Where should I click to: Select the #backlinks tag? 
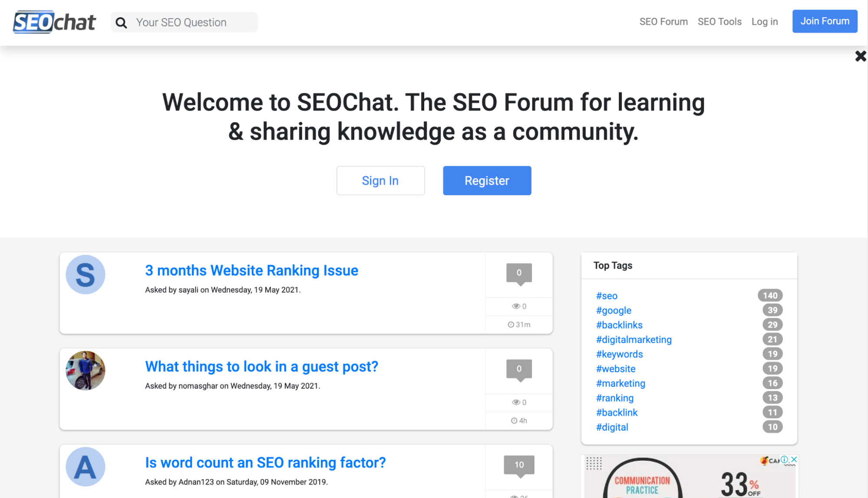[x=619, y=325]
